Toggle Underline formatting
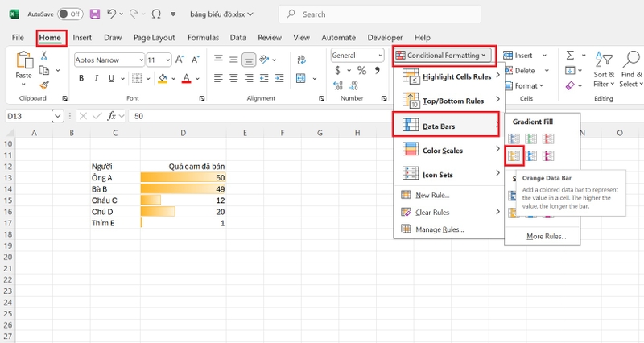The width and height of the screenshot is (644, 343). [x=111, y=78]
